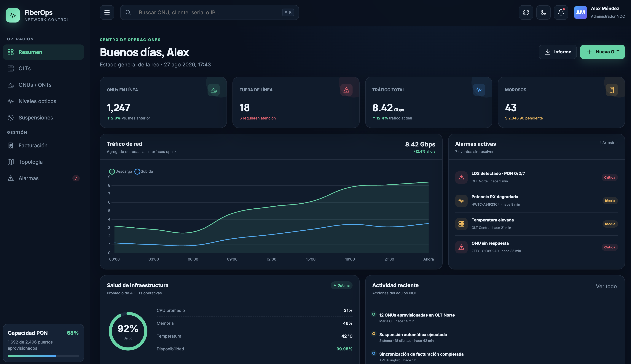The height and width of the screenshot is (364, 631).
Task: Toggle dark mode with moon icon
Action: 544,12
